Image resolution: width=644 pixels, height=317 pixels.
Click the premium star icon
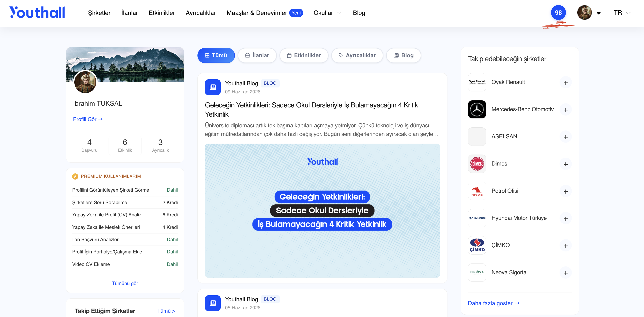pyautogui.click(x=75, y=177)
